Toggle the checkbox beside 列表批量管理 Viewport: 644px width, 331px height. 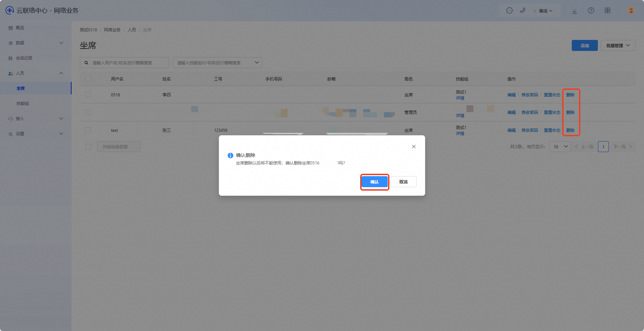coord(88,147)
